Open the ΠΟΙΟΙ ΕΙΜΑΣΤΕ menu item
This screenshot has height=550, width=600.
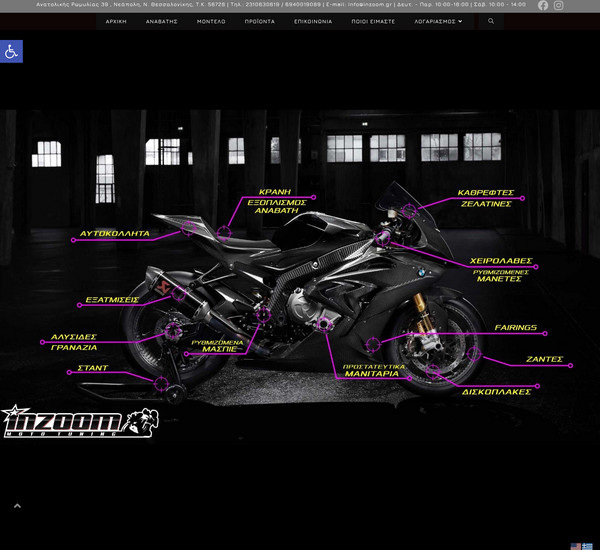373,22
